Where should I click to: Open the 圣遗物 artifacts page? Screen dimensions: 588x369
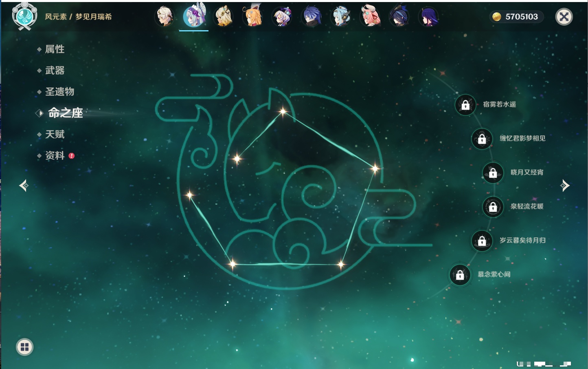(59, 92)
